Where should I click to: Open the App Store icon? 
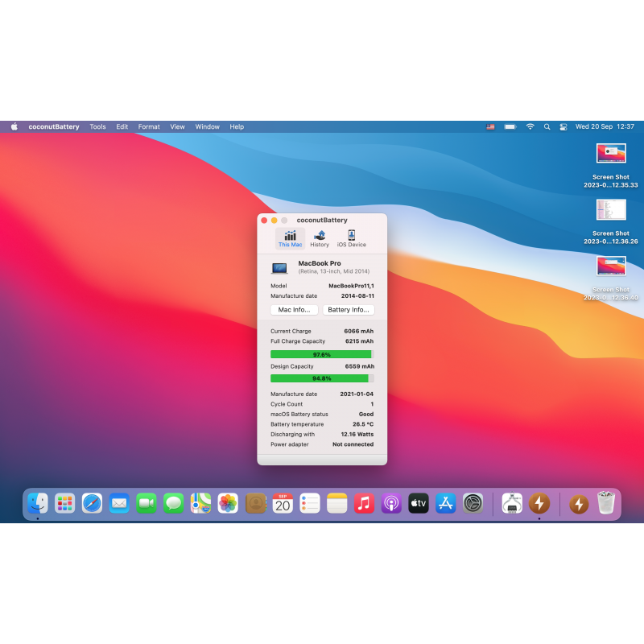click(x=446, y=504)
